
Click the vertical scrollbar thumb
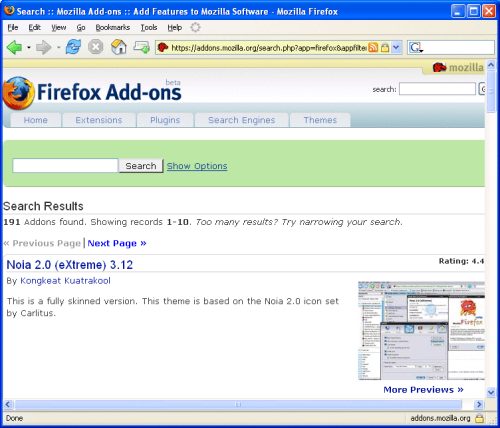click(x=491, y=92)
